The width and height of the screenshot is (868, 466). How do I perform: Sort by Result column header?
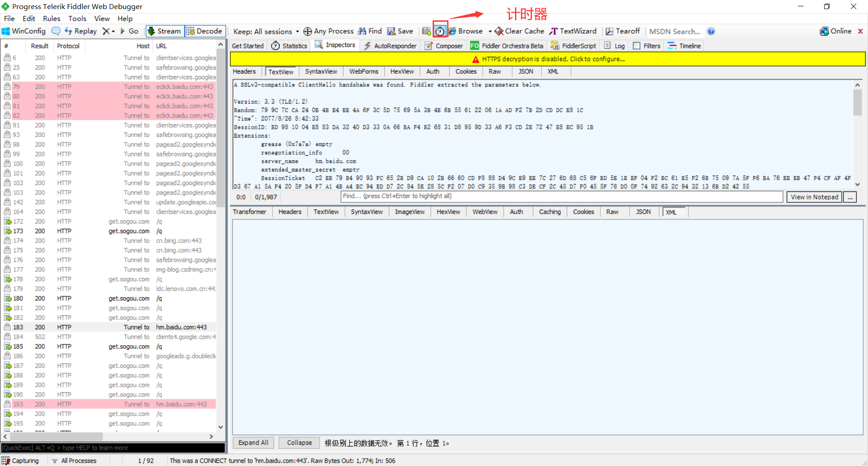[40, 46]
